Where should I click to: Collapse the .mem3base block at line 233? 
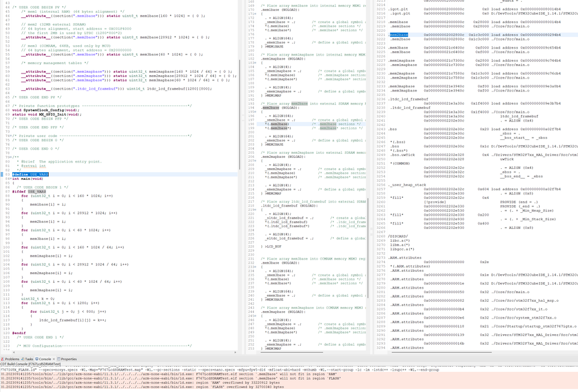pyautogui.click(x=255, y=267)
